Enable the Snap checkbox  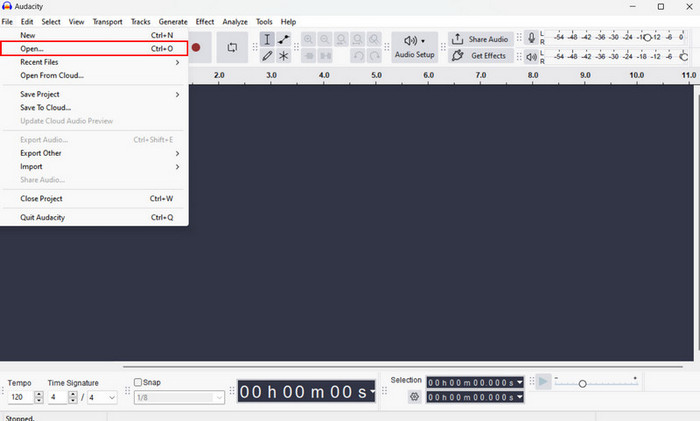point(138,382)
